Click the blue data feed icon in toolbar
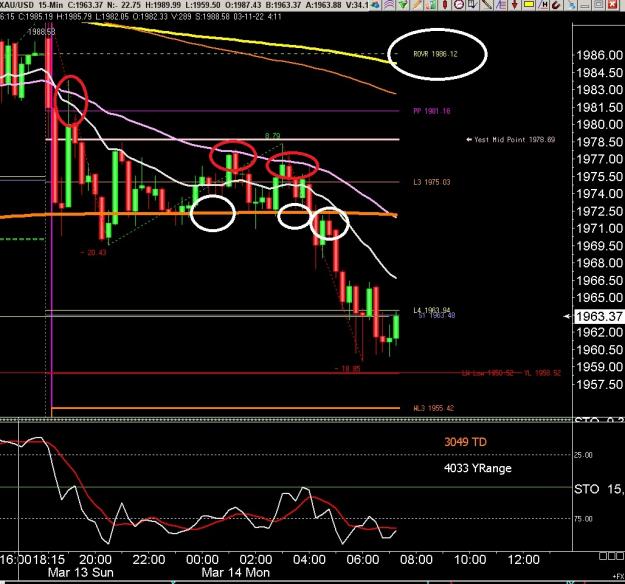The image size is (625, 584). [x=375, y=4]
